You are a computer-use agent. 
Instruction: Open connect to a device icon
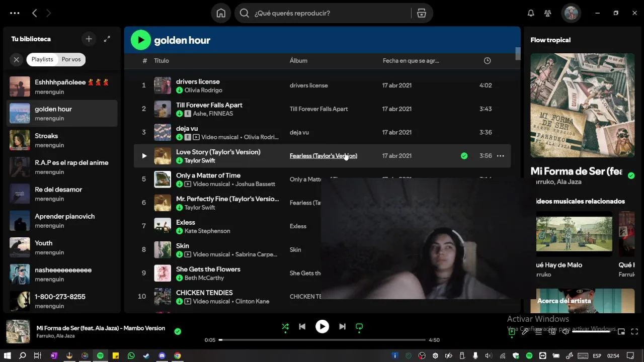tap(552, 331)
